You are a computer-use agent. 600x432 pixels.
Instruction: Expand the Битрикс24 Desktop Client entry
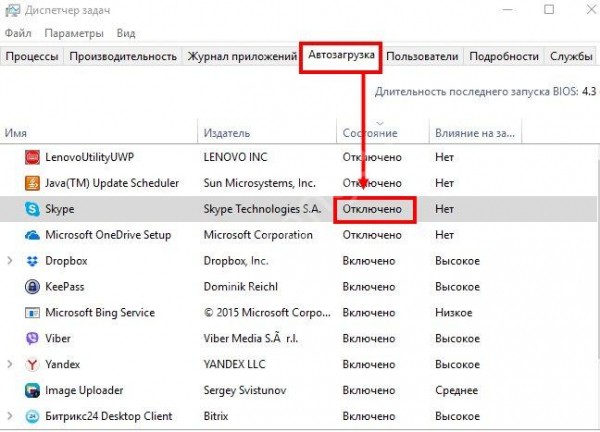pos(10,416)
